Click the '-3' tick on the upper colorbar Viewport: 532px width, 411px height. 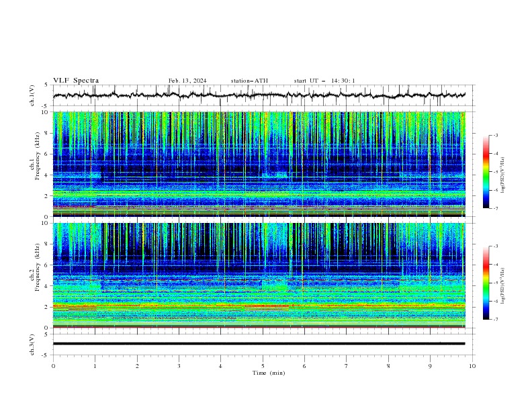[x=495, y=135]
